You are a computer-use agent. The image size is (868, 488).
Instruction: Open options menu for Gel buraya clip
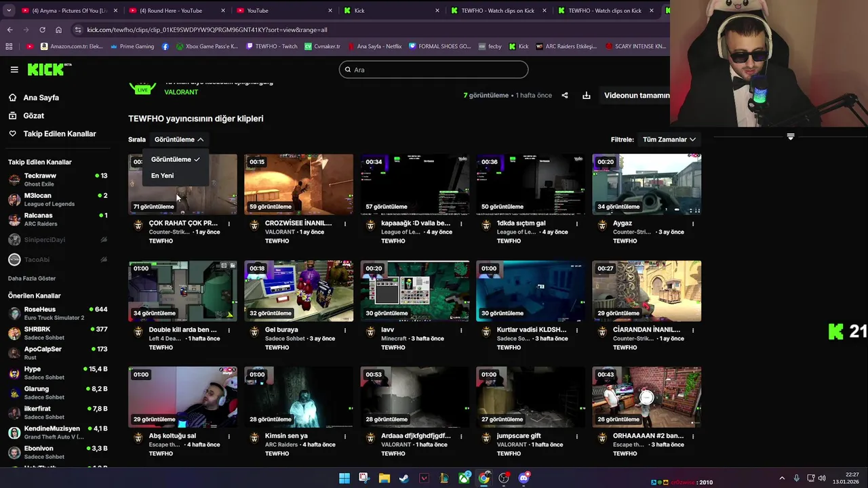[x=345, y=330]
